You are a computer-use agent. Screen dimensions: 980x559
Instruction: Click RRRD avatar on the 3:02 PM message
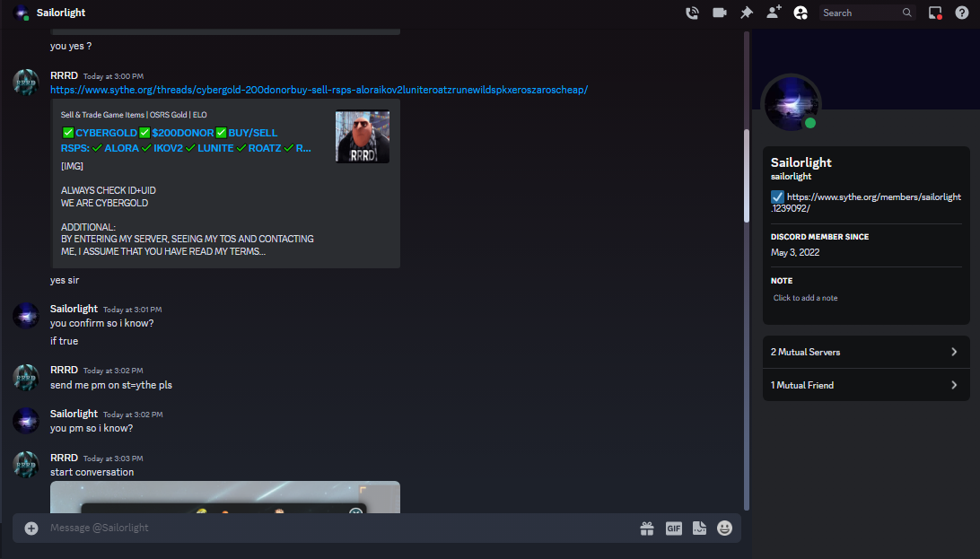26,377
